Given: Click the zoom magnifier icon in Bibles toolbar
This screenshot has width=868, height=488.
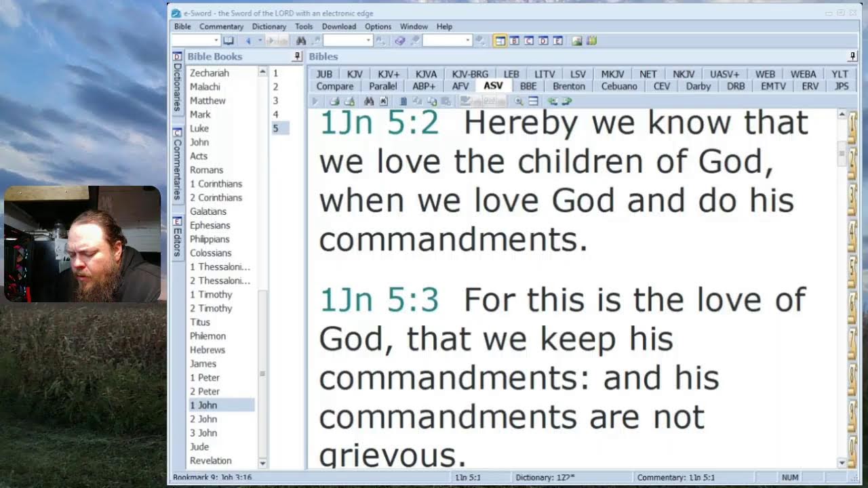Looking at the screenshot, I should 518,101.
